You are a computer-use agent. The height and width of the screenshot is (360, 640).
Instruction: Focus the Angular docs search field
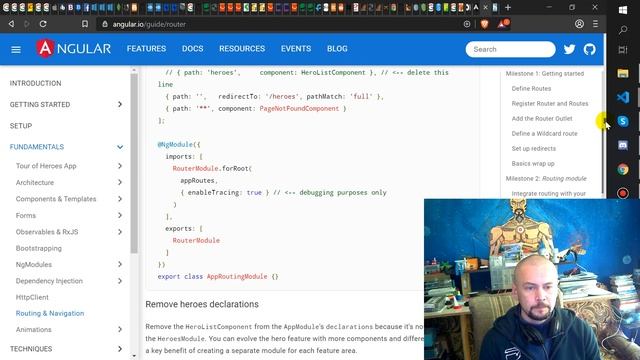click(510, 49)
